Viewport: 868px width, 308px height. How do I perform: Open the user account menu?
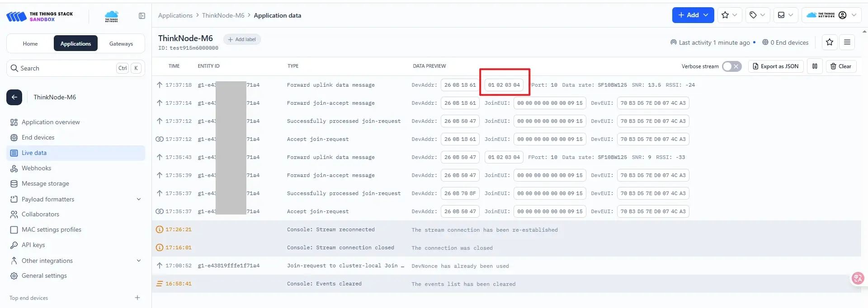coord(843,15)
